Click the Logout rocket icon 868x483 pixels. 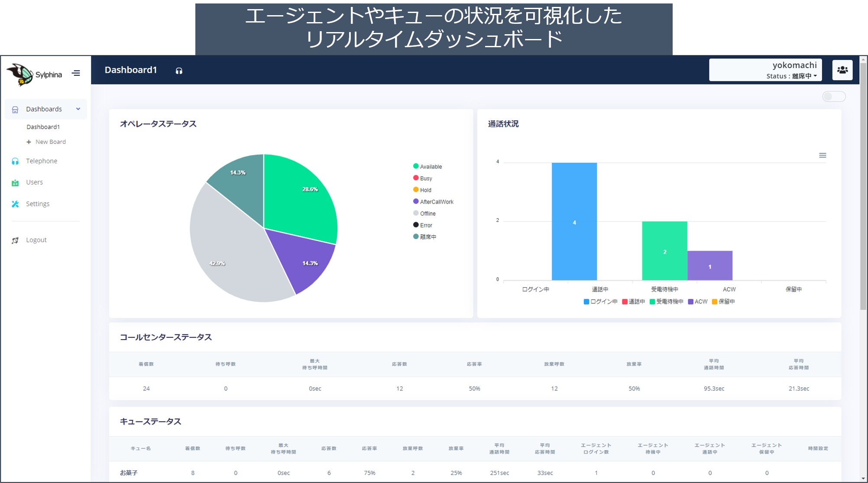point(15,240)
